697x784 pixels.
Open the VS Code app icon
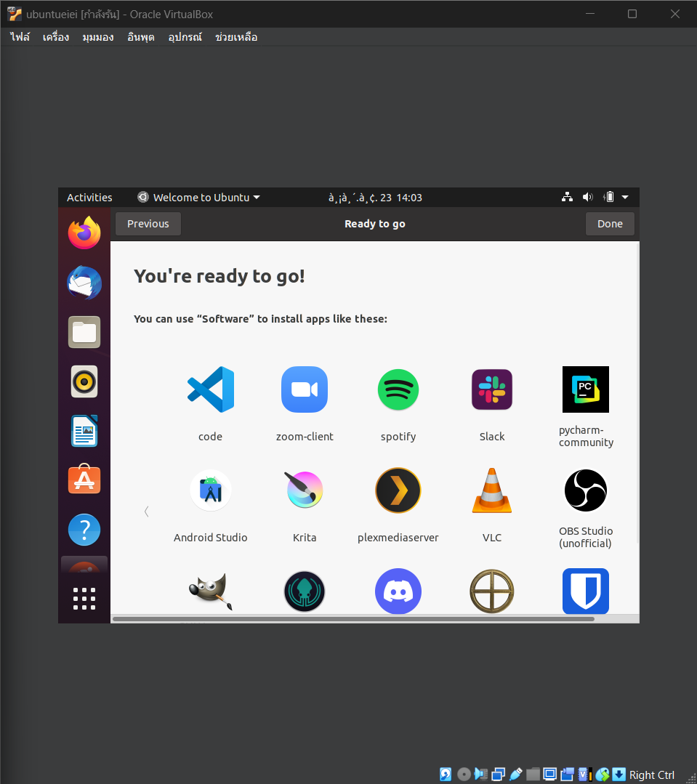click(210, 389)
